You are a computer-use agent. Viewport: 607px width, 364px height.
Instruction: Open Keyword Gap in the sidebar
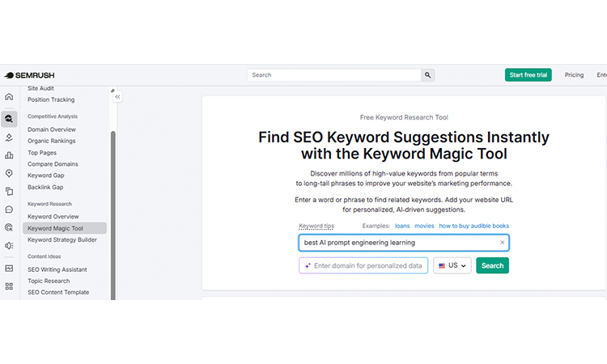pos(45,176)
